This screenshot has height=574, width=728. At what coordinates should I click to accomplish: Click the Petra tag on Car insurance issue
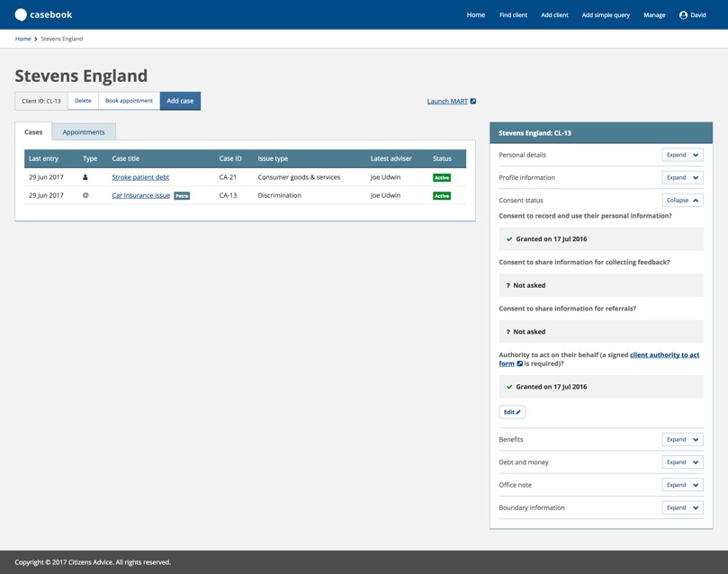tap(182, 196)
